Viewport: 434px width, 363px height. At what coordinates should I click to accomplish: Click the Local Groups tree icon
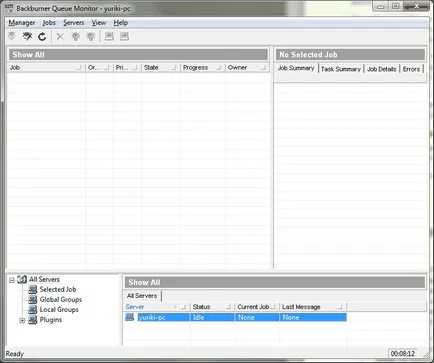(x=33, y=309)
